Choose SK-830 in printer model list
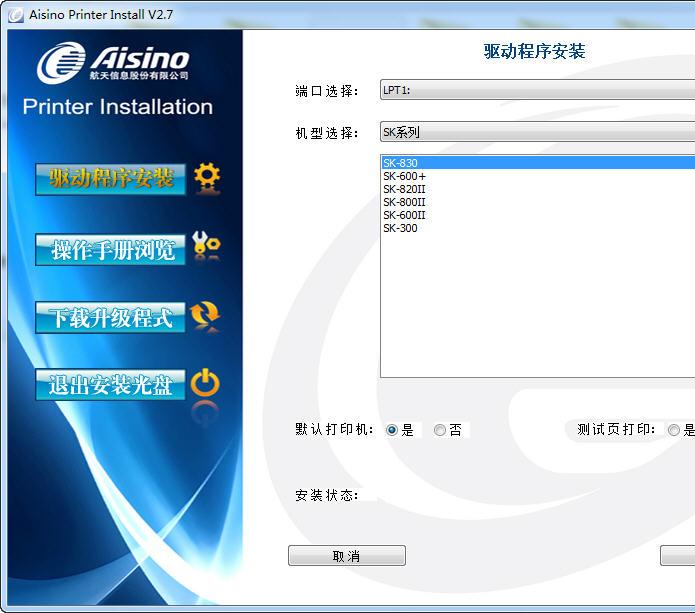 click(400, 163)
